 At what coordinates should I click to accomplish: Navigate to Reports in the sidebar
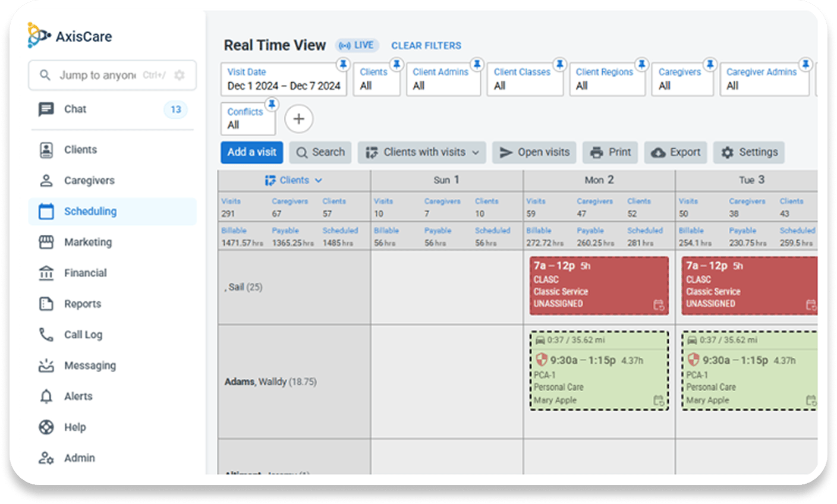(83, 304)
